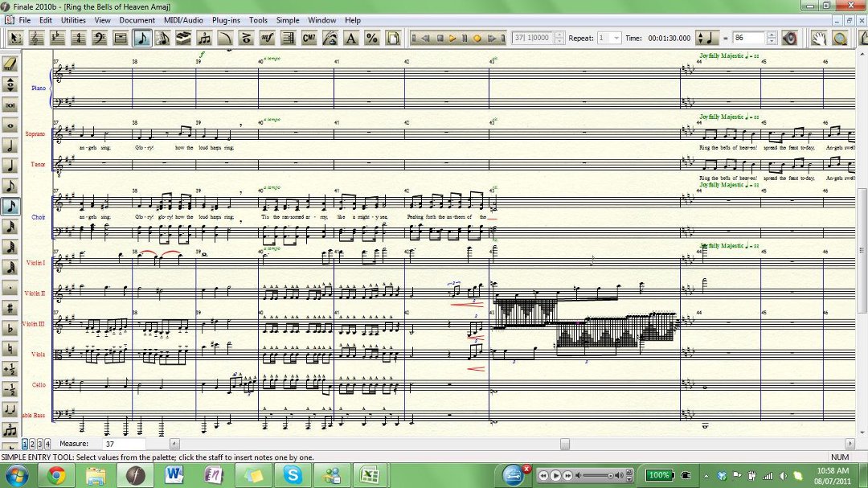Open the MIDI/Audio menu
The image size is (868, 488).
[183, 20]
